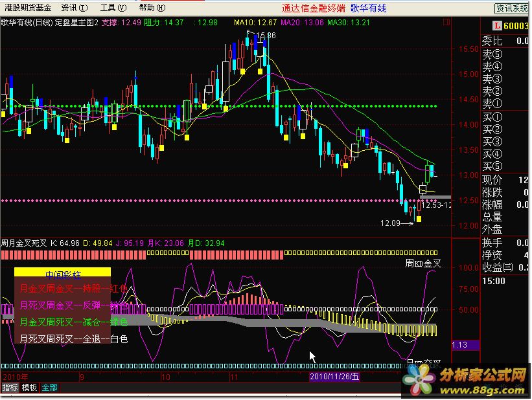Click the 支撑: 12.49 value
The width and height of the screenshot is (532, 400).
click(x=121, y=23)
